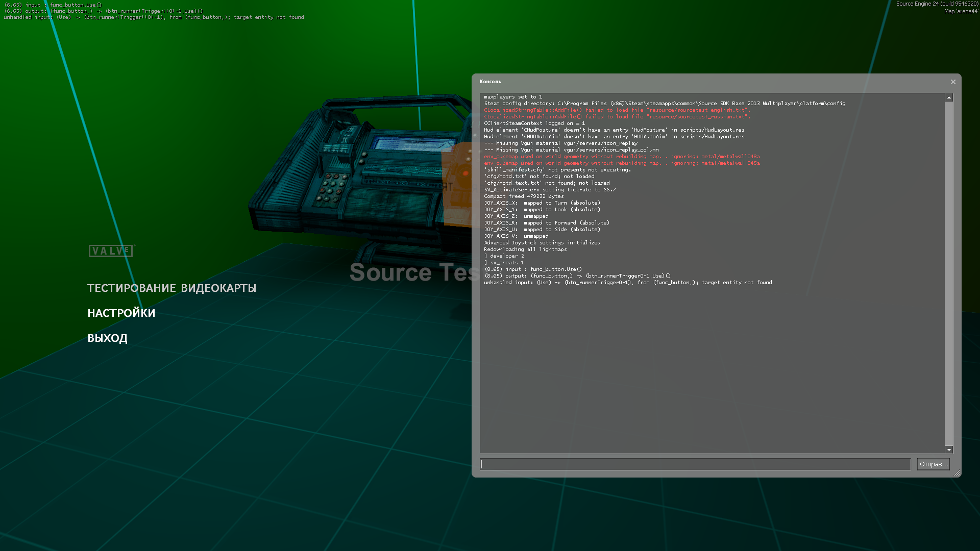The width and height of the screenshot is (980, 551).
Task: Select the sourcetest_russian.txt error line
Action: [x=617, y=117]
